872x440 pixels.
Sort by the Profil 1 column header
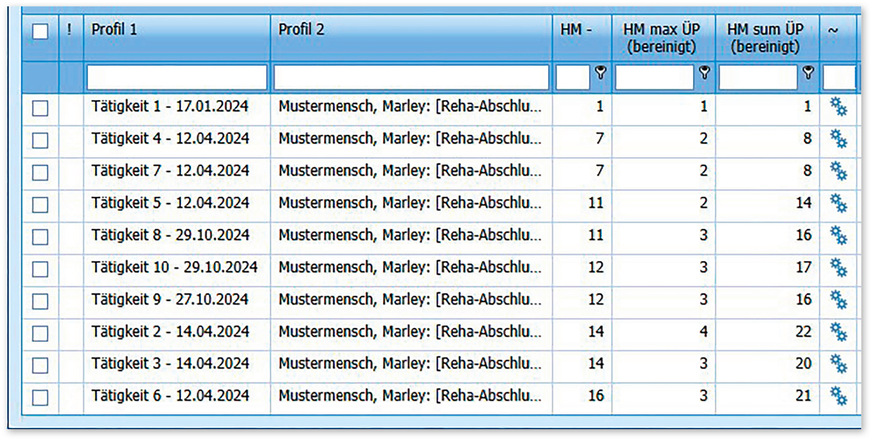[177, 38]
